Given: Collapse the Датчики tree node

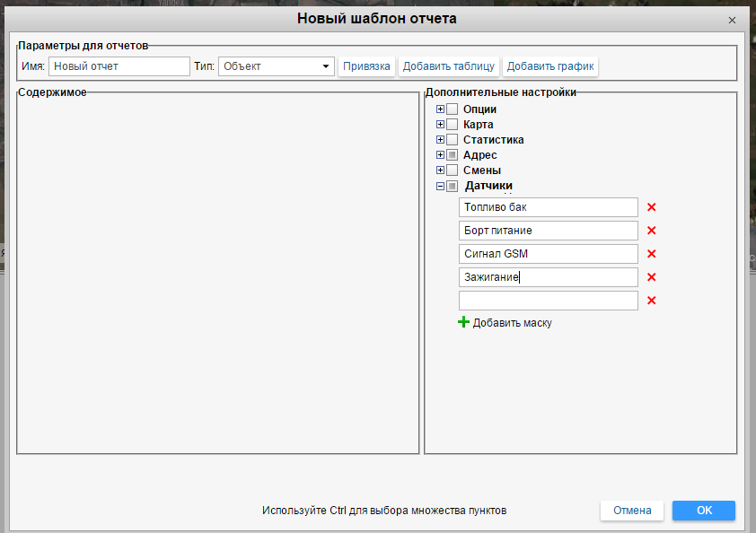Looking at the screenshot, I should pyautogui.click(x=440, y=187).
